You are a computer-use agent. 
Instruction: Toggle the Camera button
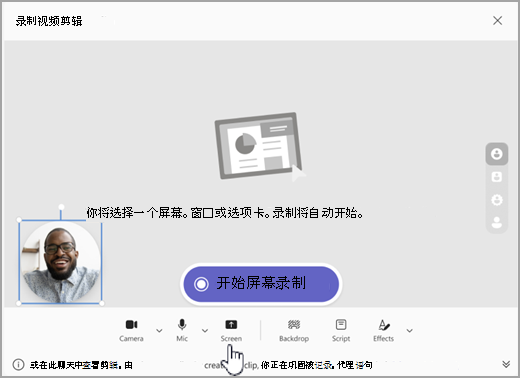point(131,331)
